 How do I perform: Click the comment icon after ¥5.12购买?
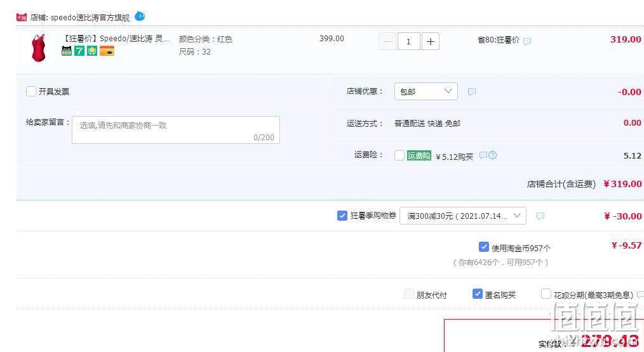483,155
